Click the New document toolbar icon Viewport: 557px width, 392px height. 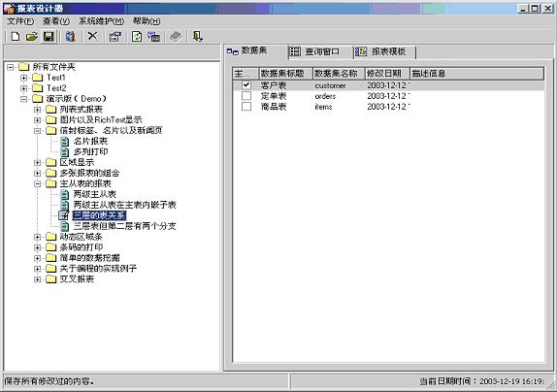15,36
